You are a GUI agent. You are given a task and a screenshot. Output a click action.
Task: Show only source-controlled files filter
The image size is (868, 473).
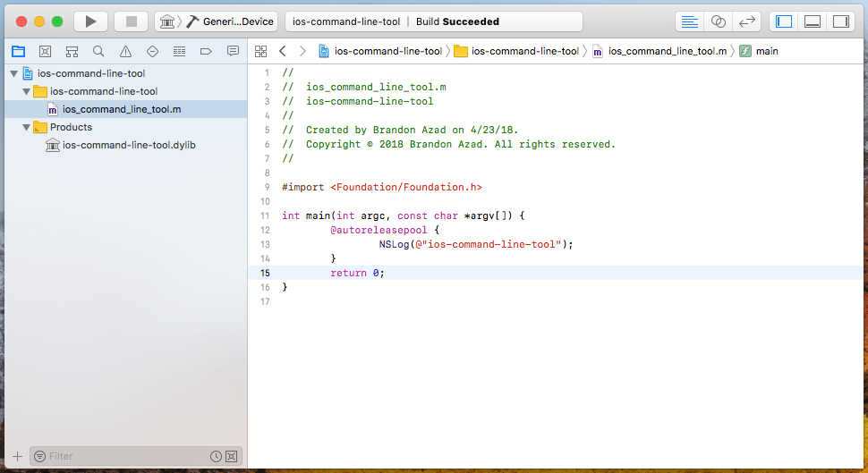pos(232,456)
